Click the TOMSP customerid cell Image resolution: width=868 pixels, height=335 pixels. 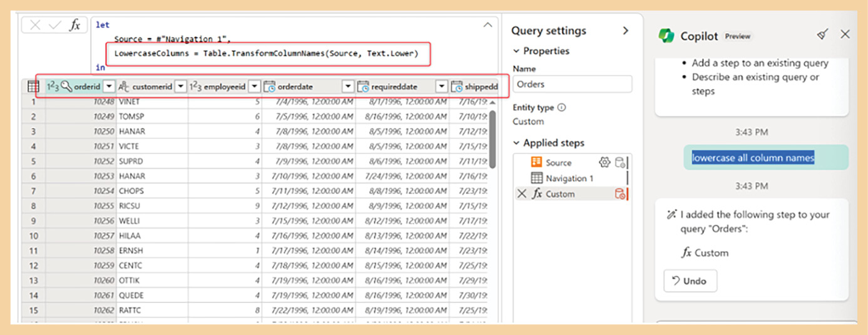pos(152,116)
